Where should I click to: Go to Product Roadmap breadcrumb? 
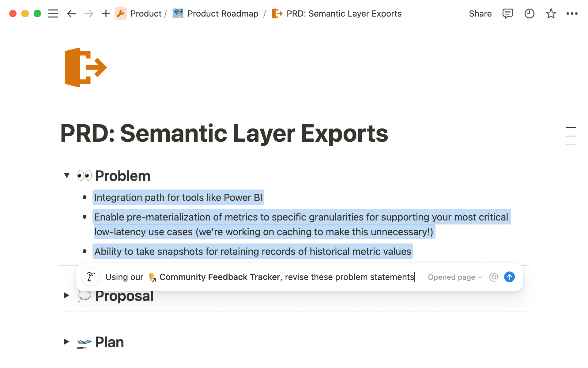click(x=223, y=14)
